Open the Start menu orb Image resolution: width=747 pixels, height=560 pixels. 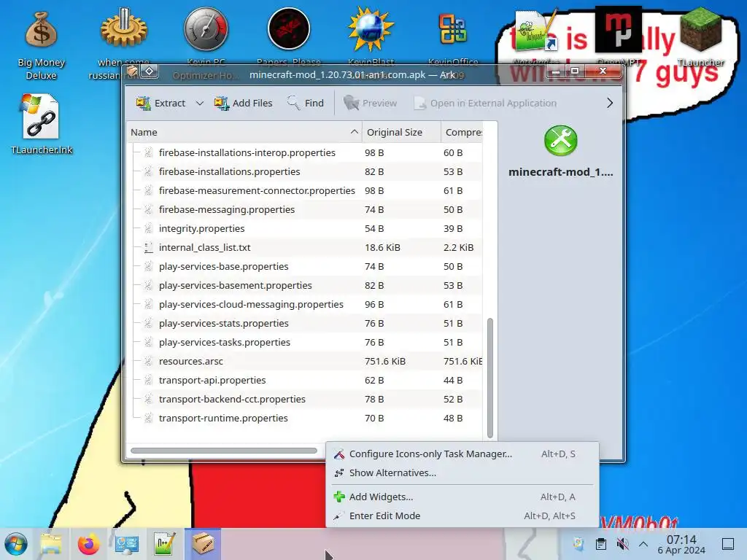click(16, 544)
